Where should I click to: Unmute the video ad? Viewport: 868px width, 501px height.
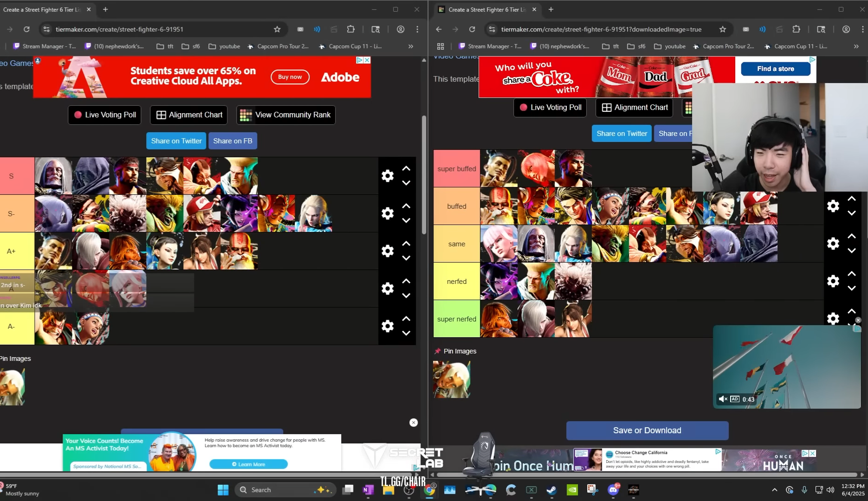723,399
